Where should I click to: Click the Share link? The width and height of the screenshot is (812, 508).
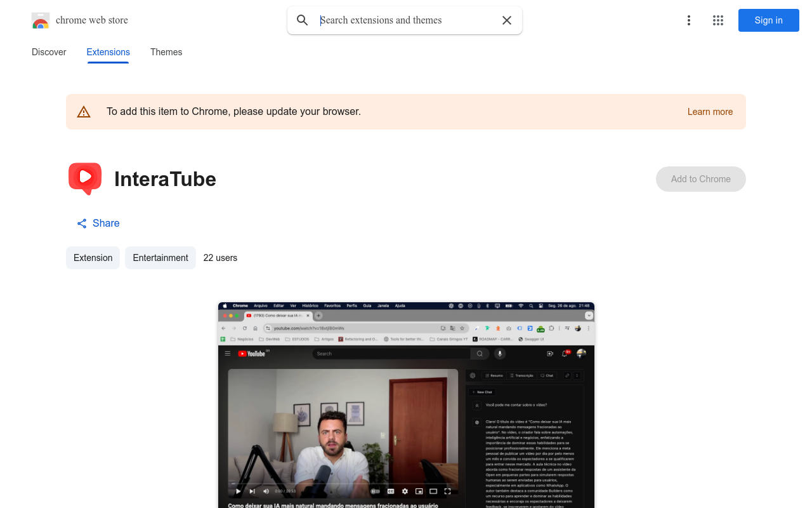[98, 223]
